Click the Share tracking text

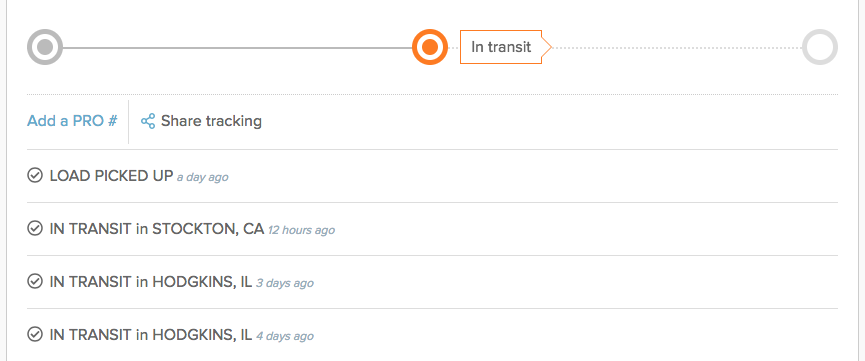(211, 121)
